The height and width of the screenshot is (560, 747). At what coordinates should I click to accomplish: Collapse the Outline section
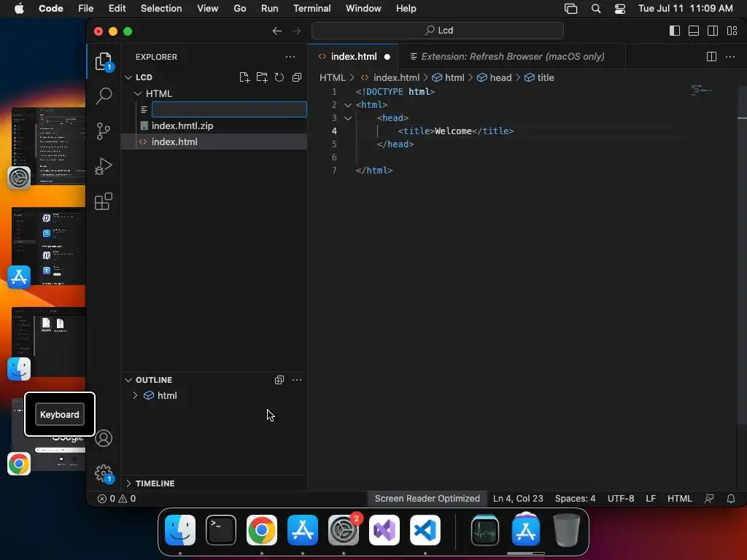(128, 379)
